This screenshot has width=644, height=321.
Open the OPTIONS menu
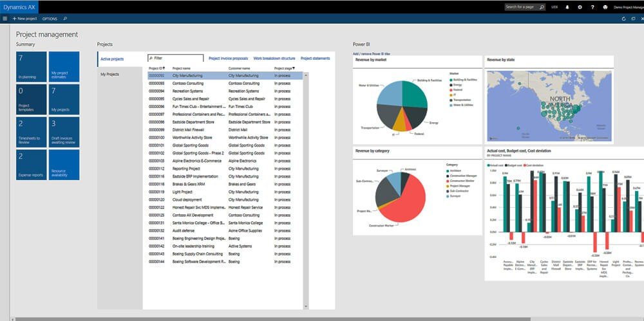(50, 19)
